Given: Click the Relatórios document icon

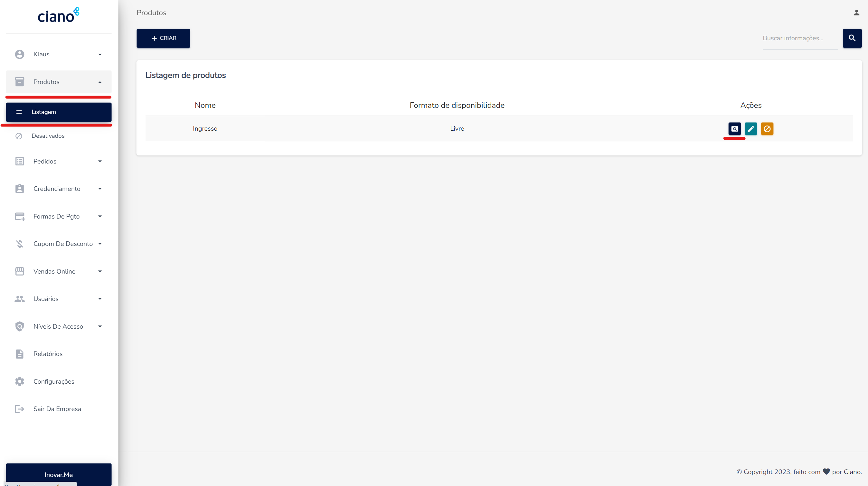Looking at the screenshot, I should (20, 354).
